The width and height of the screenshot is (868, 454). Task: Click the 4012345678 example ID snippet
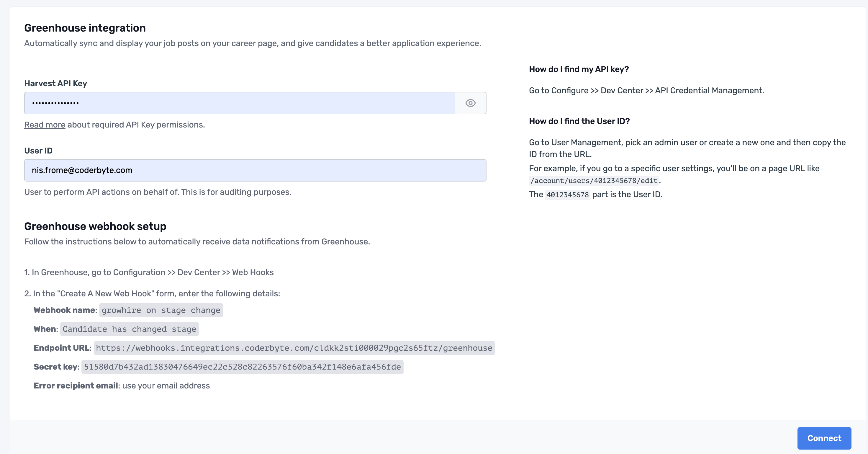(x=567, y=195)
